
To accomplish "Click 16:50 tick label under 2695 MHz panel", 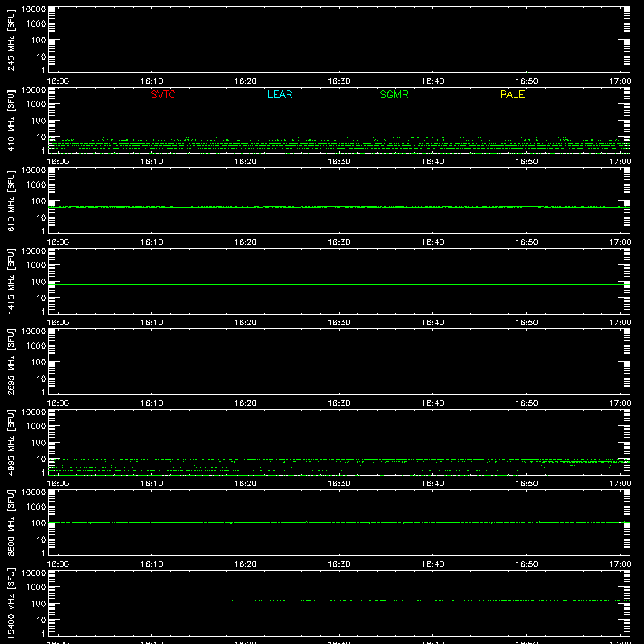I will tap(526, 403).
